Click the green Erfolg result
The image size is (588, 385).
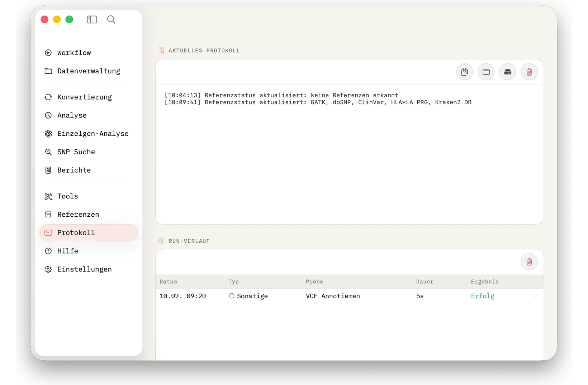(482, 296)
